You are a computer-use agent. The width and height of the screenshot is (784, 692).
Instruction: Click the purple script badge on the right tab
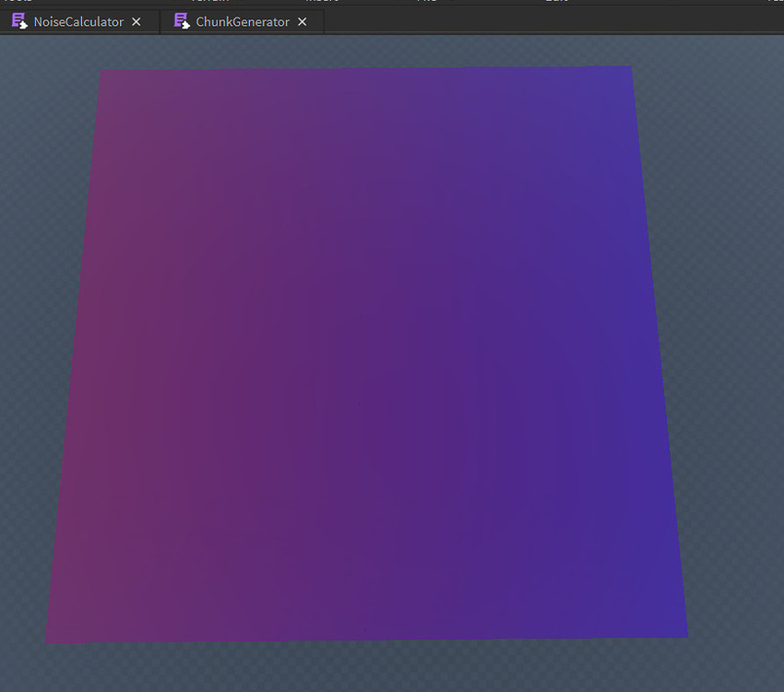[182, 21]
